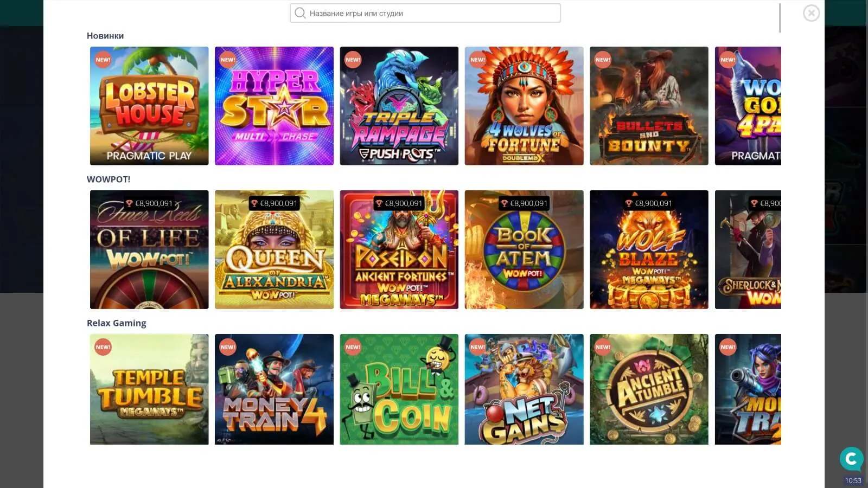868x488 pixels.
Task: Launch Hyper Star Multi Chase game
Action: (274, 106)
